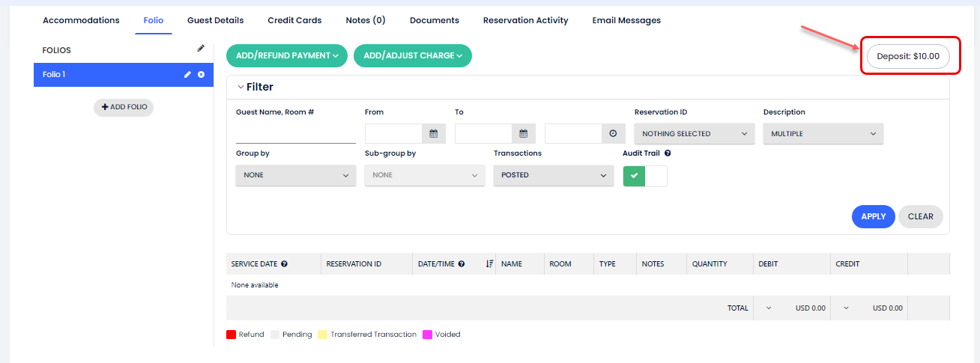Collapse the Filter section
Image resolution: width=980 pixels, height=363 pixels.
pos(241,87)
